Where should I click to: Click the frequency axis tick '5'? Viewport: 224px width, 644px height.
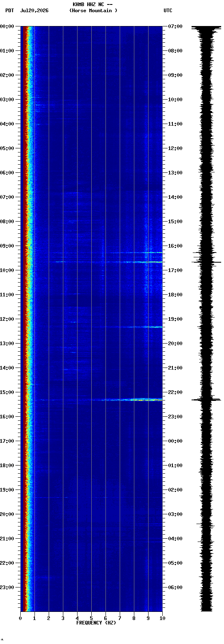tap(91, 618)
